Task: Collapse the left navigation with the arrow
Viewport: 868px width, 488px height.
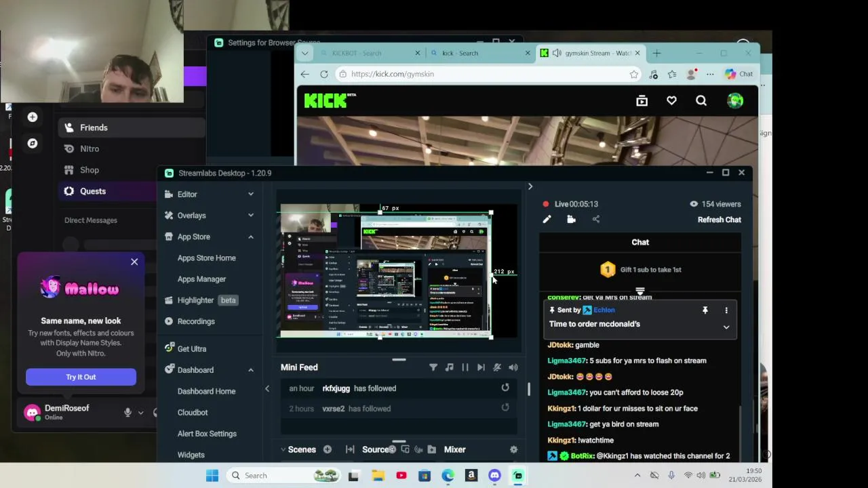Action: [x=267, y=388]
